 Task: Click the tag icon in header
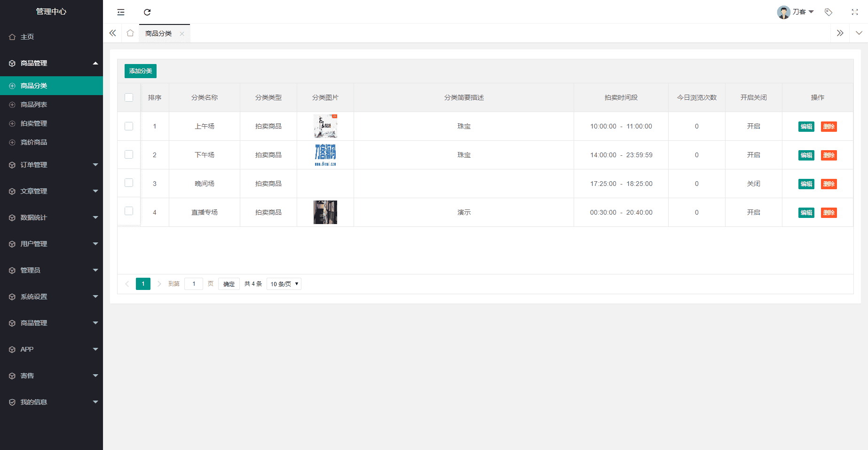(829, 12)
